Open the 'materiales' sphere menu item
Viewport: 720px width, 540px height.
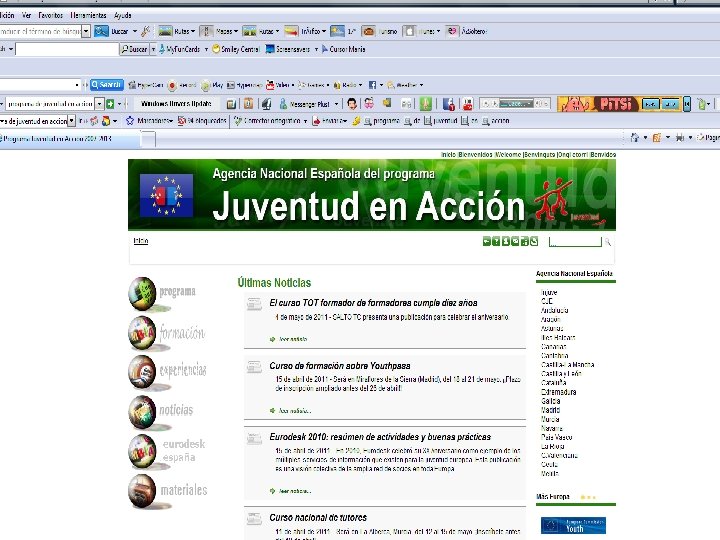pos(168,491)
